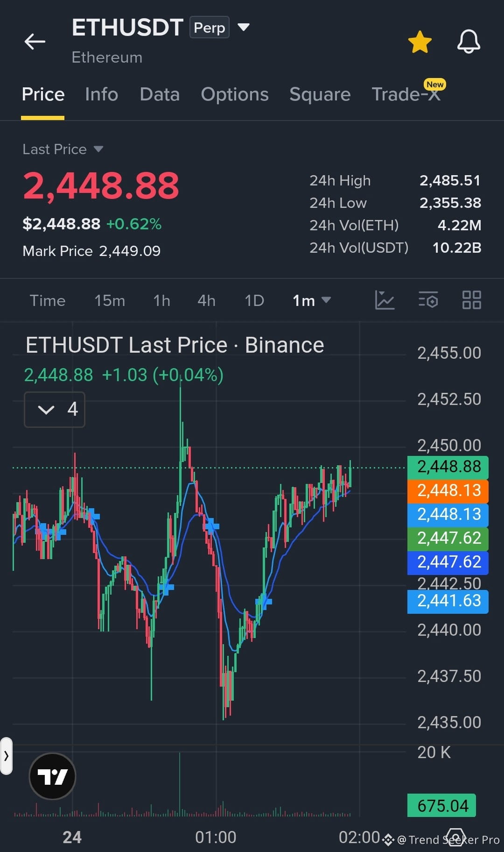
Task: Click the dark blue 2,447.62 label
Action: pos(448,562)
